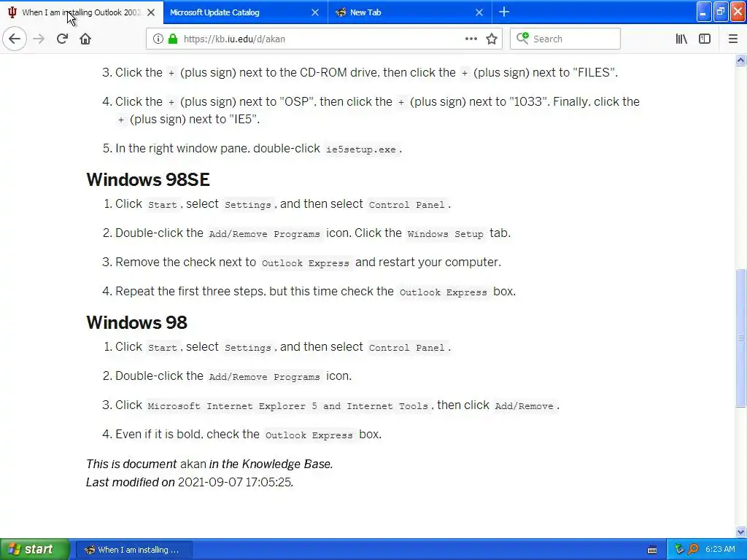Click 'Microsoft Internet Explorer 5 and Internet Tools' text
The image size is (747, 560).
pos(287,406)
